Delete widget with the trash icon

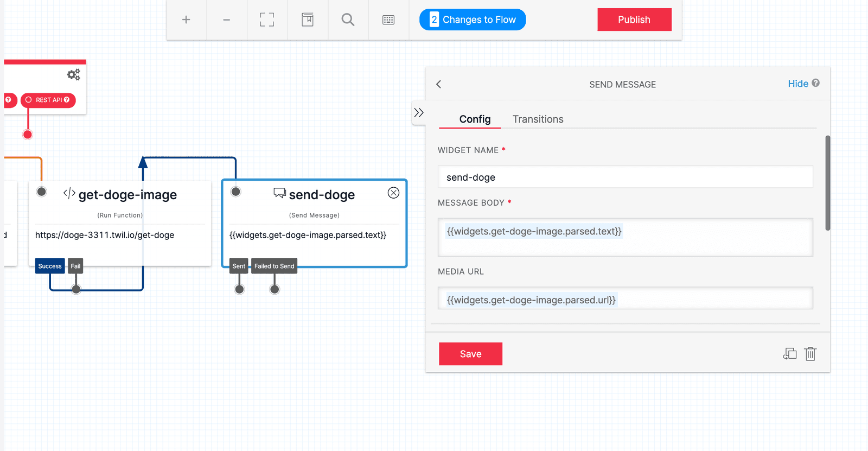(810, 354)
